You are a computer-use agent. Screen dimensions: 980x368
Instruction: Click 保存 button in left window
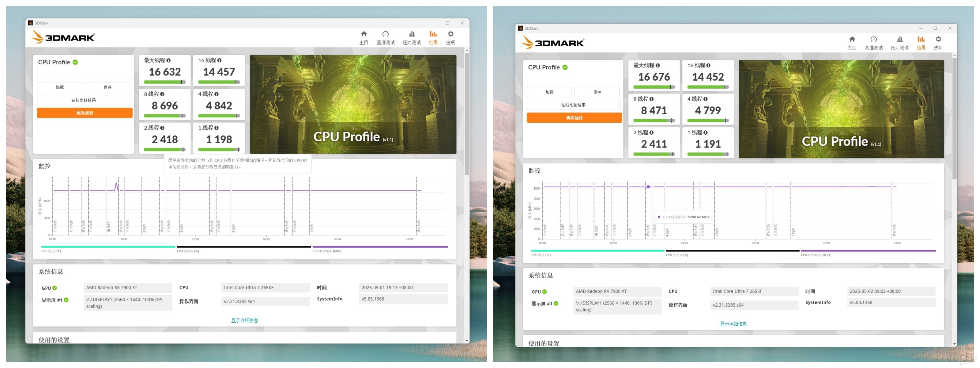point(107,87)
